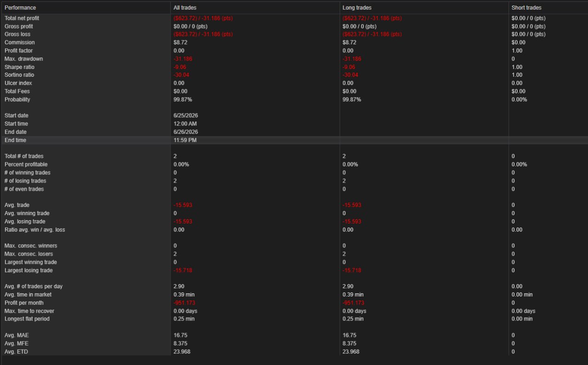Select the Largest winning trade label
The width and height of the screenshot is (588, 365).
pos(30,262)
